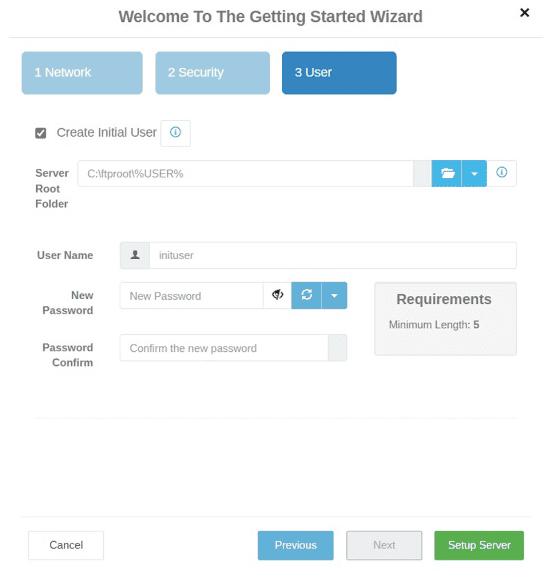Toggle password visibility eye icon
This screenshot has width=547, height=585.
click(277, 295)
